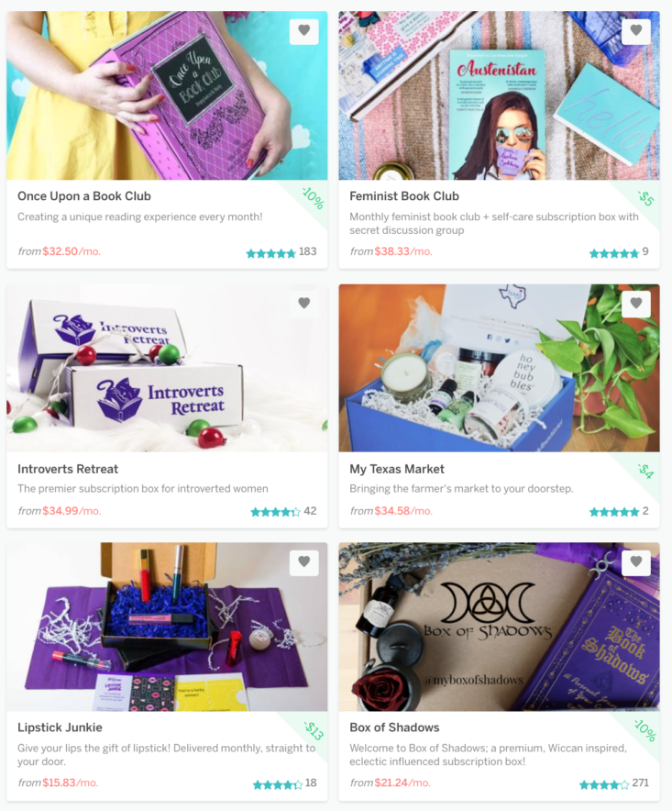
Task: Save Box of Shadows with heart icon
Action: click(x=636, y=562)
